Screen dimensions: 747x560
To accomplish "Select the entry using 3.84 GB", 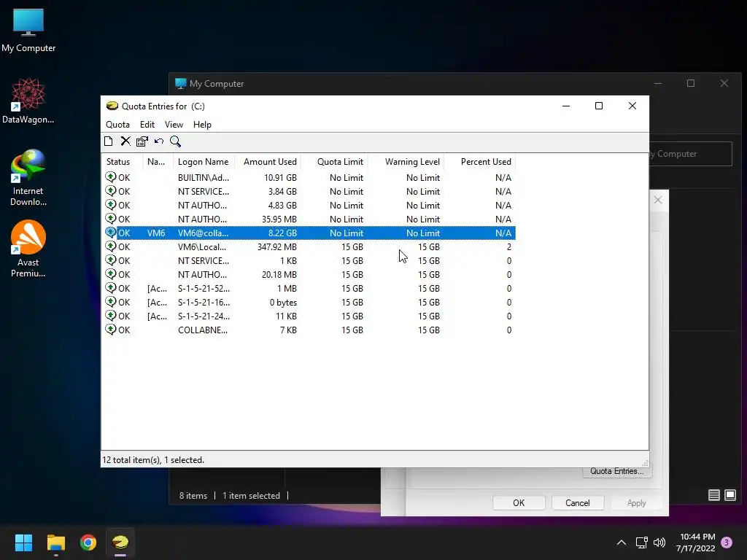I will click(x=309, y=192).
